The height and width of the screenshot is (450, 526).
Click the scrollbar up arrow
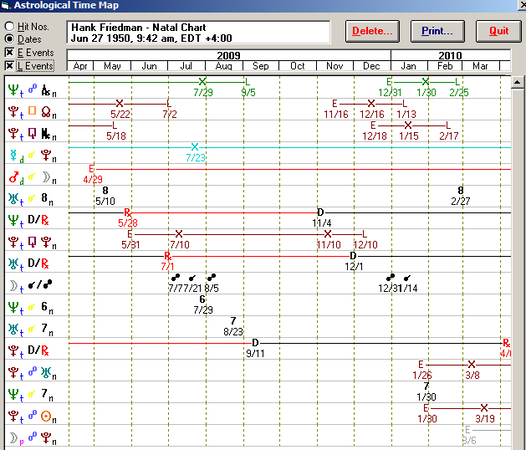click(517, 82)
